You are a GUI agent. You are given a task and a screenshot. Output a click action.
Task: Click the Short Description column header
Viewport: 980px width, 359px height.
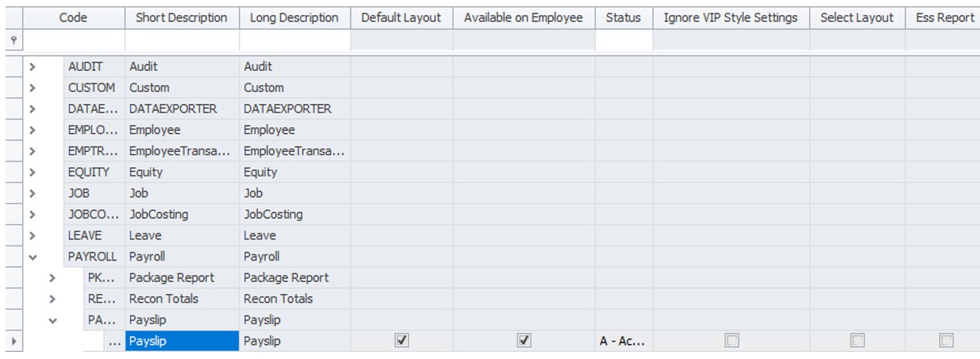pyautogui.click(x=182, y=17)
